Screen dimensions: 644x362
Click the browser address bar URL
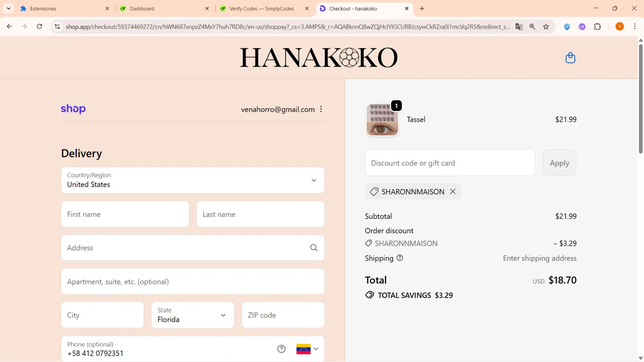[x=288, y=27]
